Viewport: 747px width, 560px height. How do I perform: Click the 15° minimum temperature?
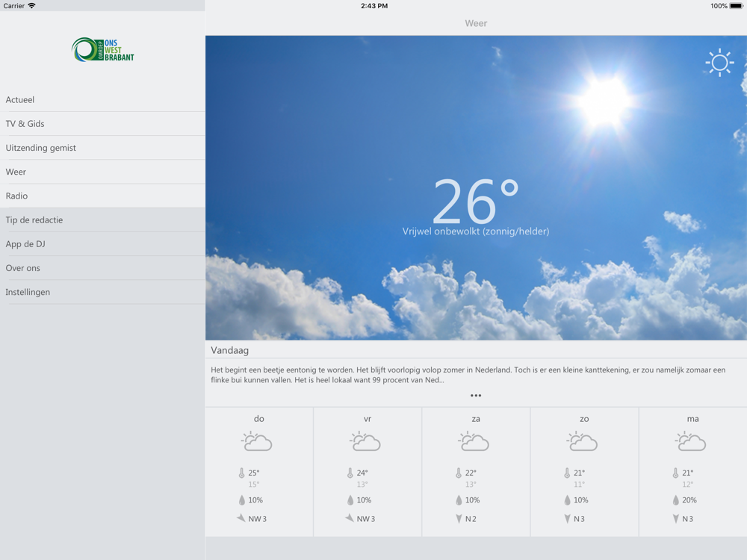(x=253, y=485)
